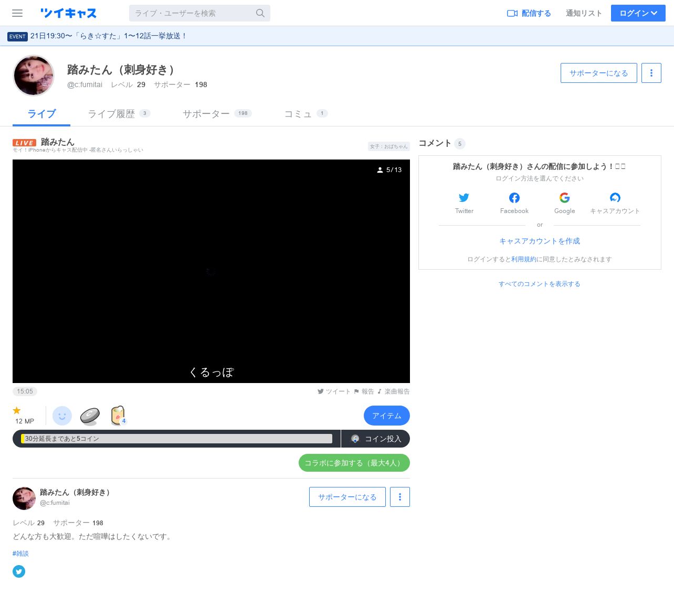Screen dimensions: 674x616
Task: Click the round Twitter profile icon
Action: 19,571
